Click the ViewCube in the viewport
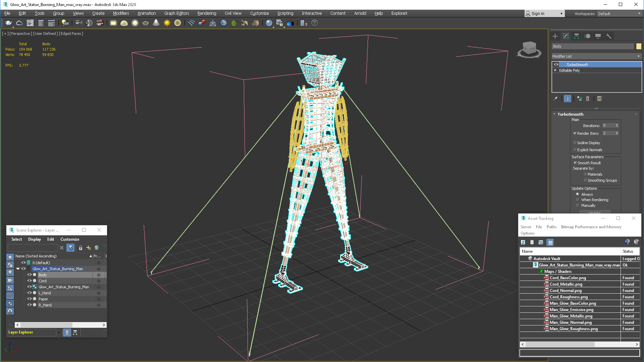This screenshot has height=362, width=644. (x=529, y=49)
